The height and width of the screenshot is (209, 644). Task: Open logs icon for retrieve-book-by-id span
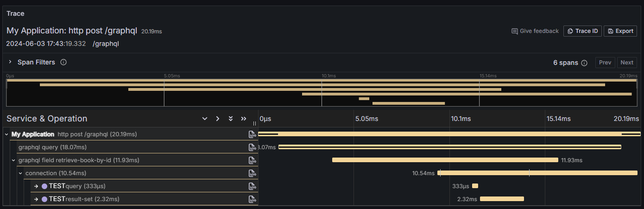(252, 160)
